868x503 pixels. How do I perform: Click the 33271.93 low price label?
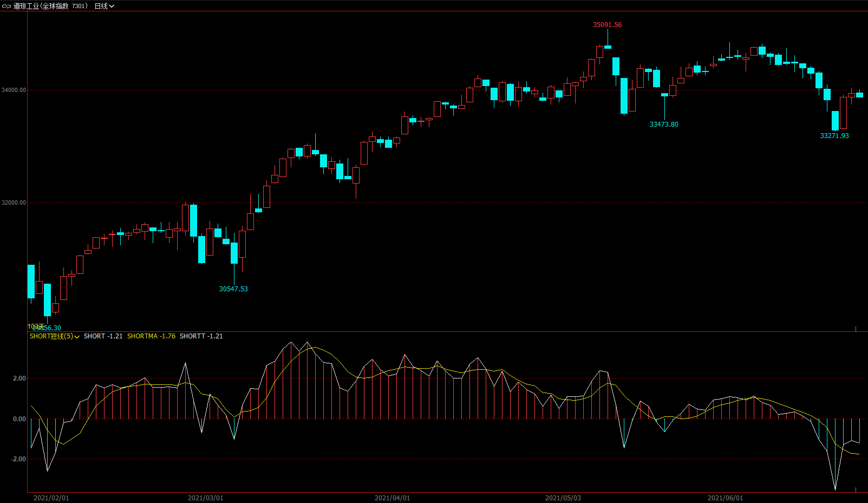[834, 136]
